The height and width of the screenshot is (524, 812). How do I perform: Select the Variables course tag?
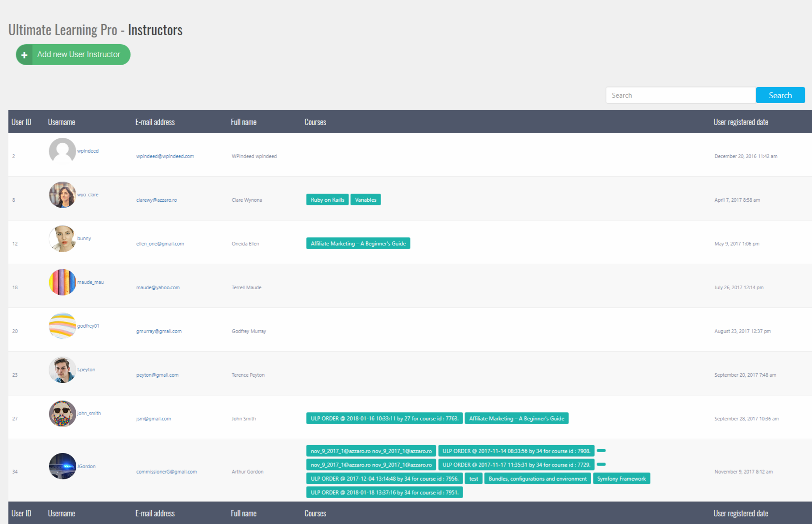pos(366,200)
